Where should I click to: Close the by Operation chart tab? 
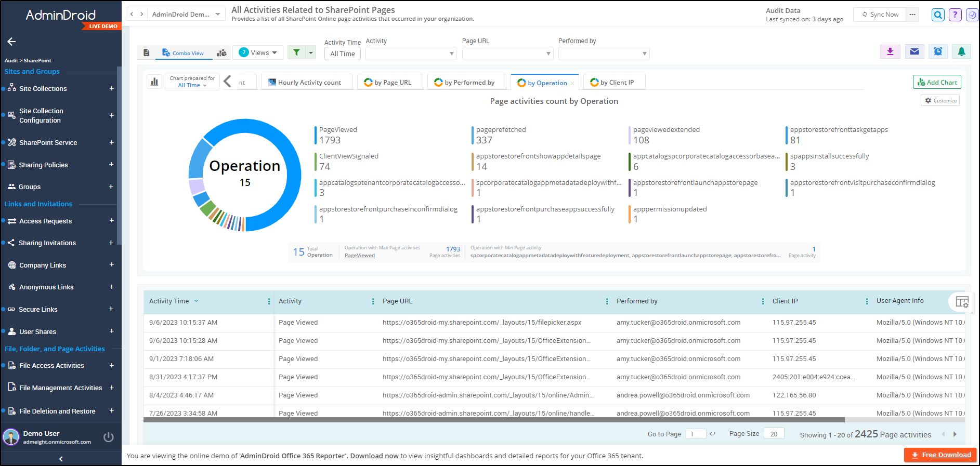click(x=572, y=83)
